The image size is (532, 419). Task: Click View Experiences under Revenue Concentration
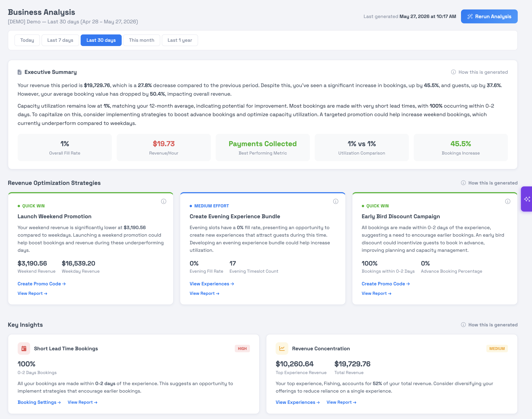(x=298, y=402)
